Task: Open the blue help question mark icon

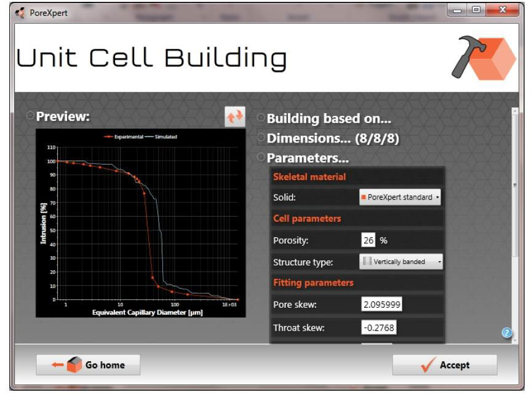Action: 507,333
